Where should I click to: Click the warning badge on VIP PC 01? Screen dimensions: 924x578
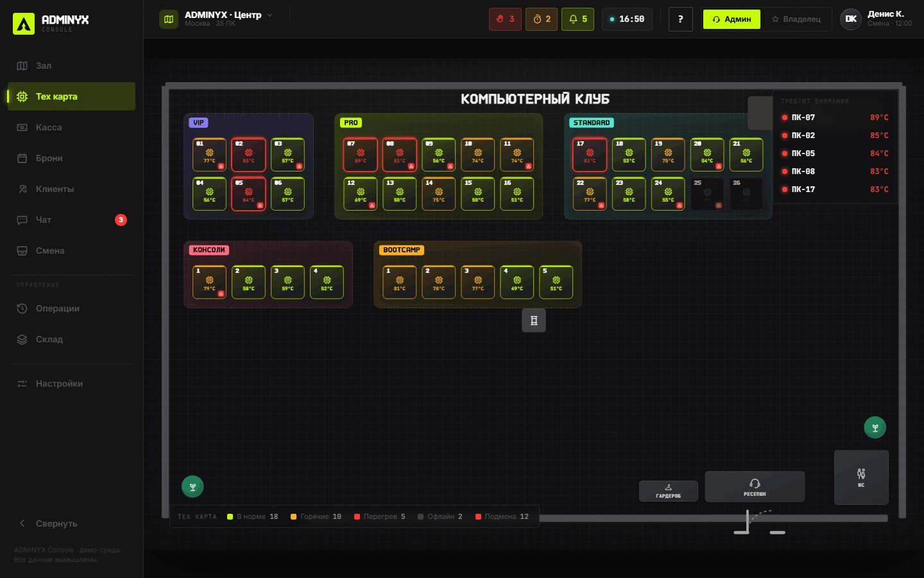[221, 166]
